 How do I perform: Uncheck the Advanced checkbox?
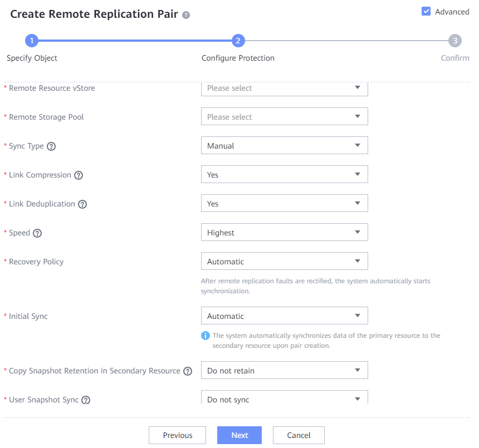coord(426,12)
